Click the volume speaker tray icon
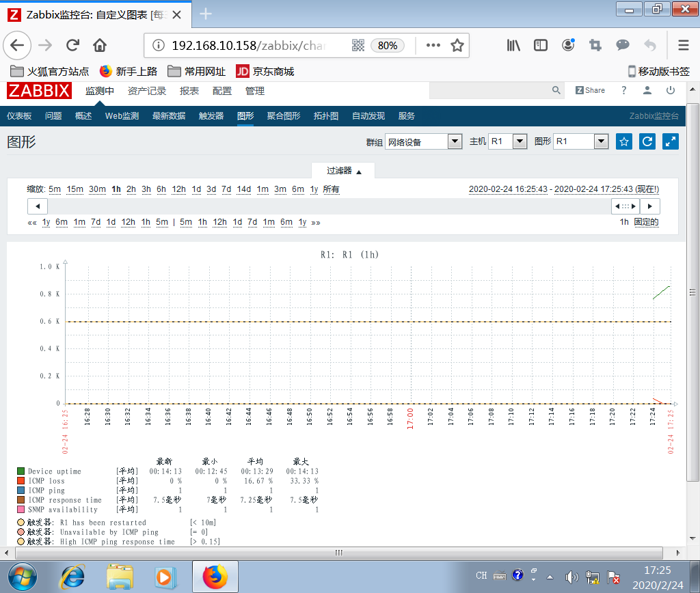 click(571, 577)
